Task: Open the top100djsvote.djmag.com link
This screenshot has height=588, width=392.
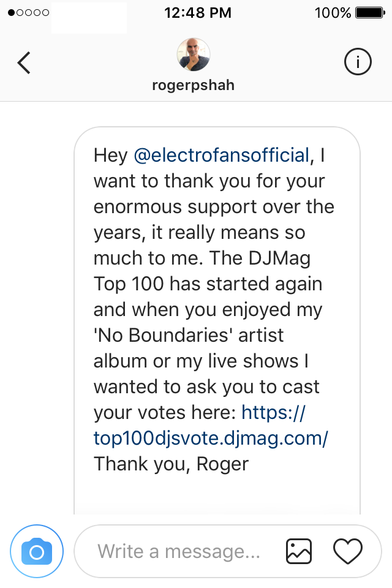Action: tap(211, 438)
